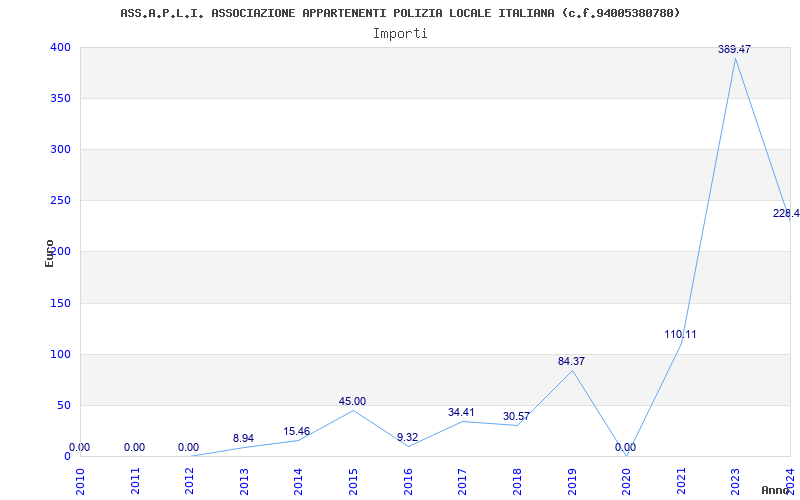Select the 45.00 data label

(352, 401)
